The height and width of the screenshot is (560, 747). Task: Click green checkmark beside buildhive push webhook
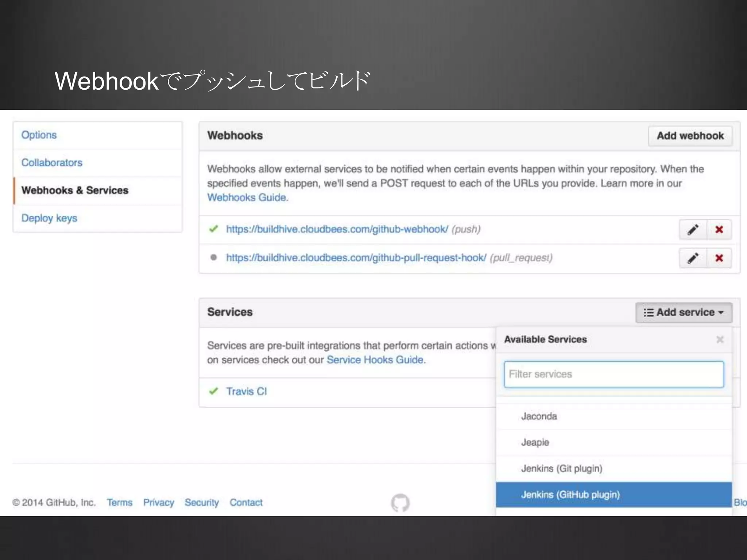coord(213,229)
